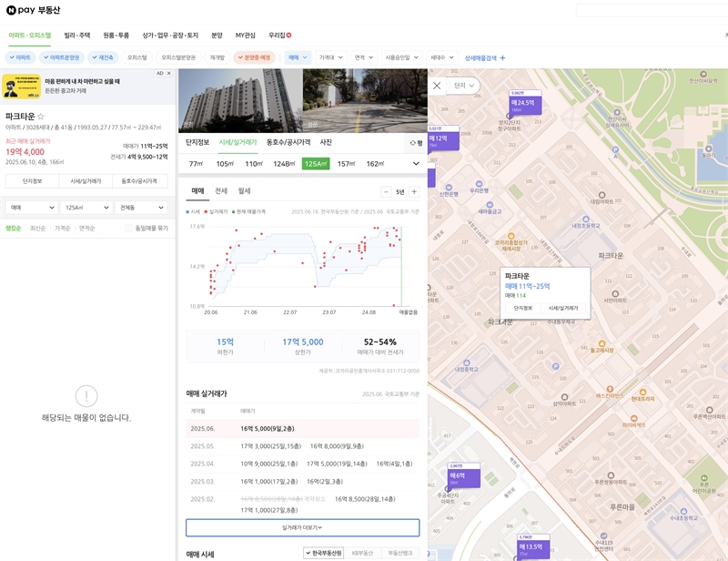728x561 pixels.
Task: Click the chart zoom-out minus button
Action: click(386, 191)
